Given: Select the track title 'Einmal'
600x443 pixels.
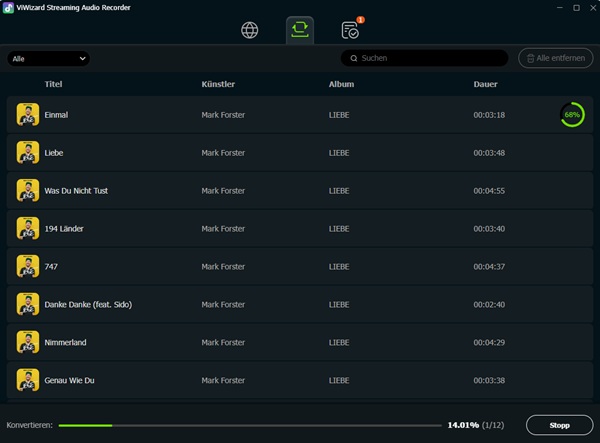Looking at the screenshot, I should pos(56,115).
